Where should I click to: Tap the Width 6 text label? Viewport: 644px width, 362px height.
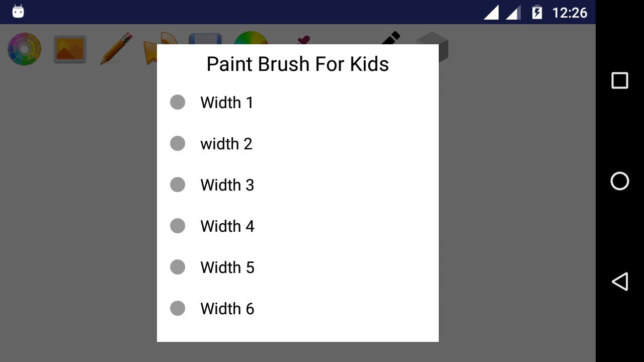click(227, 309)
